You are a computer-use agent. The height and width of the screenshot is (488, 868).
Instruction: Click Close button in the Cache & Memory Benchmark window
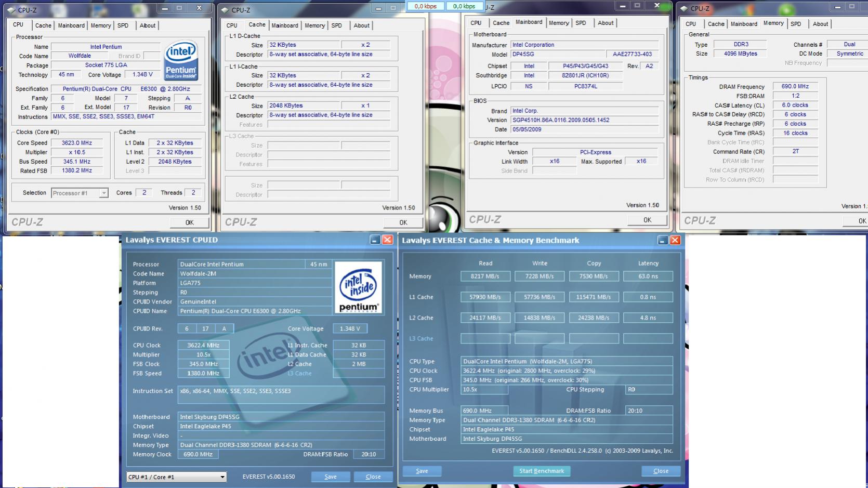tap(661, 471)
